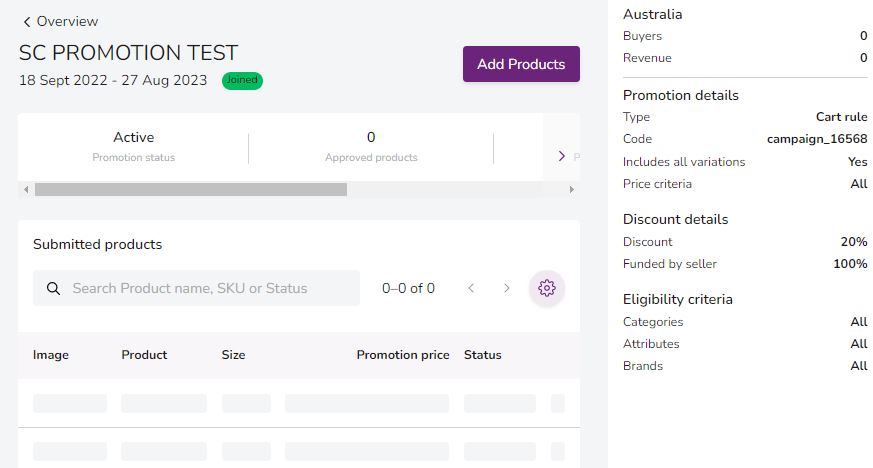Image resolution: width=873 pixels, height=468 pixels.
Task: Open table settings gear
Action: pyautogui.click(x=546, y=288)
